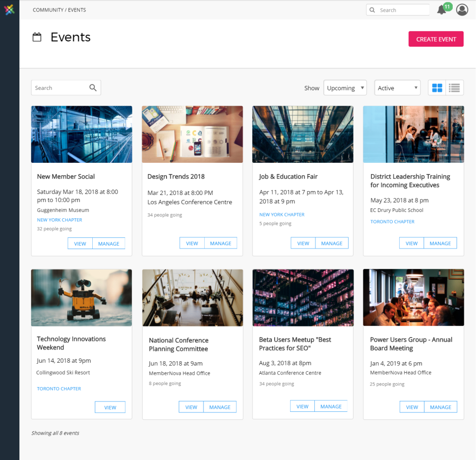Viewport: 476px width, 460px height.
Task: Click the calendar icon beside Events heading
Action: point(37,37)
